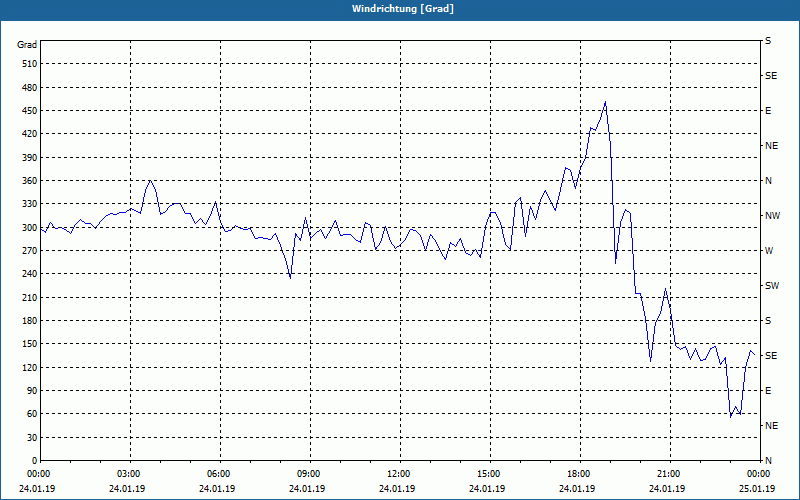Viewport: 800px width, 500px height.
Task: Click the SE compass label next to the 480 gridline
Action: click(771, 76)
